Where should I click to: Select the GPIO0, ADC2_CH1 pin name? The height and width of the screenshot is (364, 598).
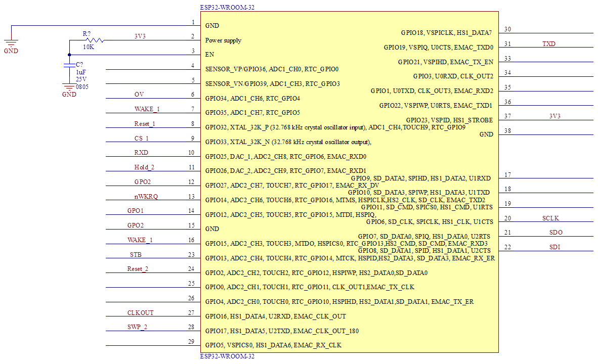[310, 287]
